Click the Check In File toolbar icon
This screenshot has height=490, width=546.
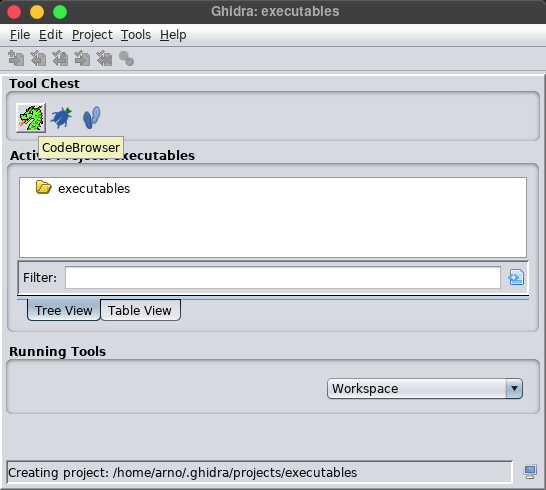[82, 58]
